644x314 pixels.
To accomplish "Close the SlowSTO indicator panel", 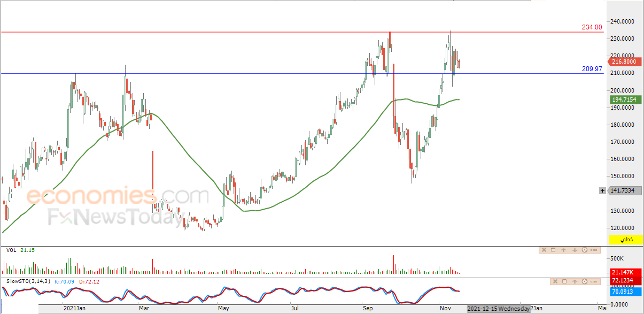I will [554, 281].
